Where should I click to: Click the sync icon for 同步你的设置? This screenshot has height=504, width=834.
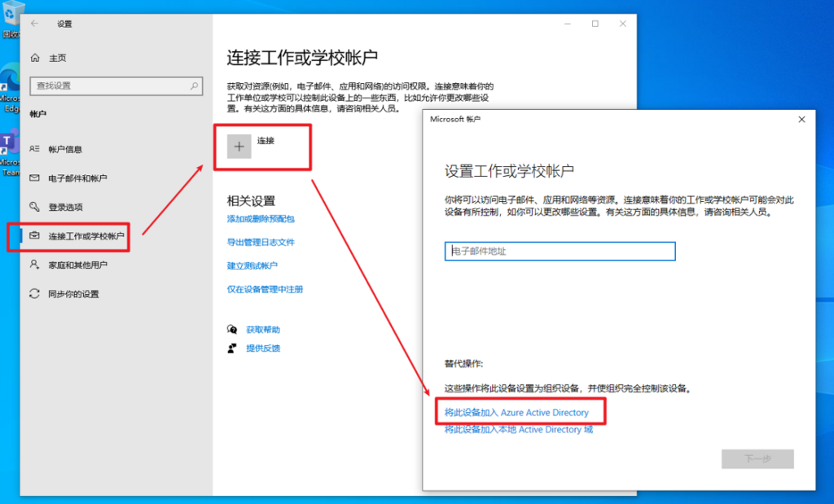34,294
